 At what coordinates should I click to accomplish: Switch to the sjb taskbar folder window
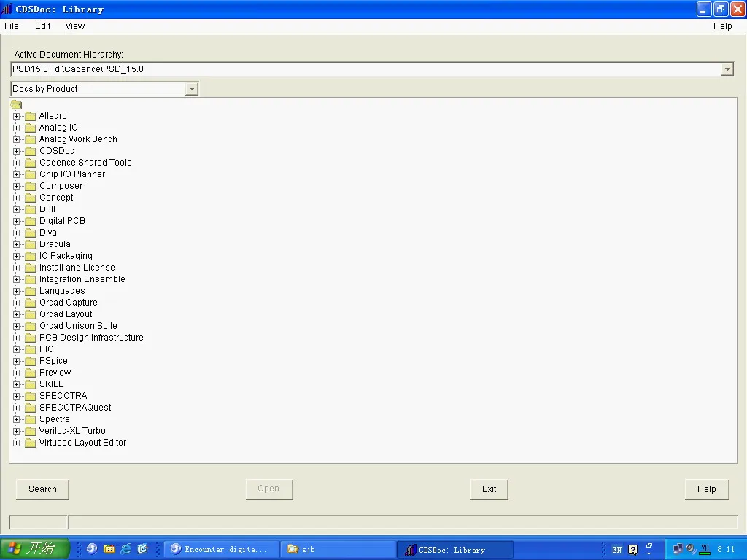coord(338,549)
